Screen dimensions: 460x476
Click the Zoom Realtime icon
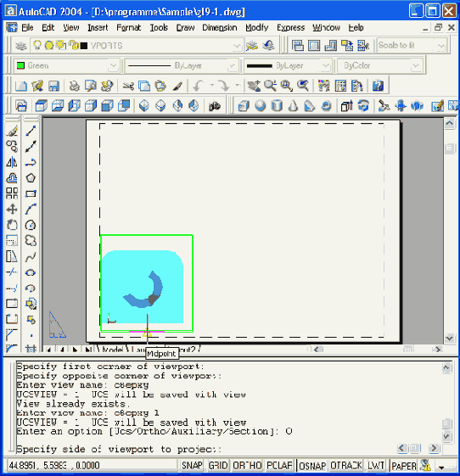coord(270,87)
